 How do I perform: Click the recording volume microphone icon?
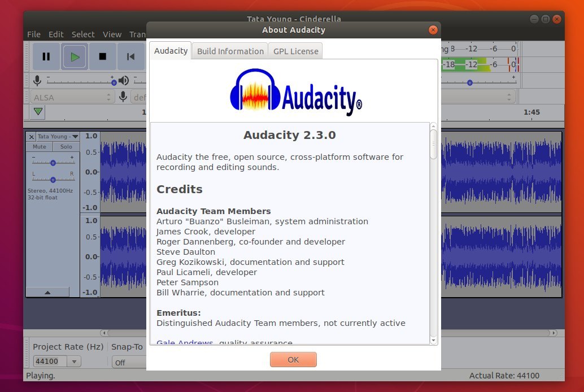[37, 80]
